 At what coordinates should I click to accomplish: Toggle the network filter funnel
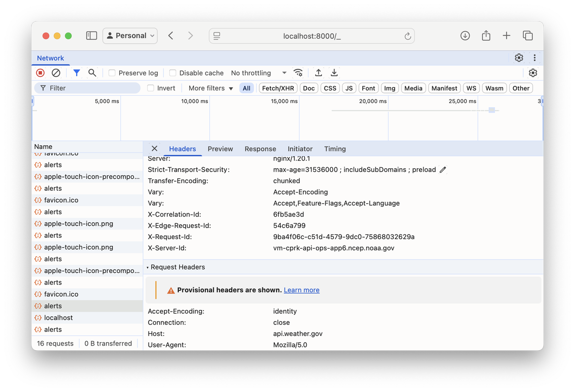click(x=77, y=72)
